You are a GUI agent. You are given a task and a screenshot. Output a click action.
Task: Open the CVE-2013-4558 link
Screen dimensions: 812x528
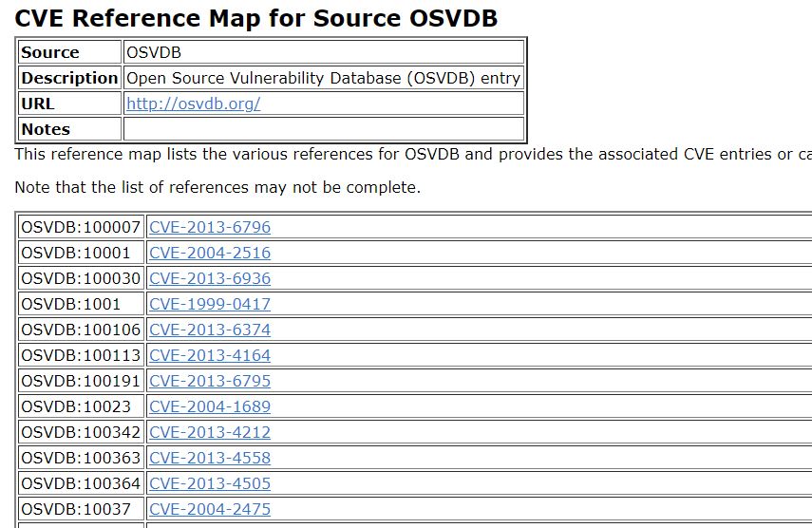pyautogui.click(x=210, y=458)
